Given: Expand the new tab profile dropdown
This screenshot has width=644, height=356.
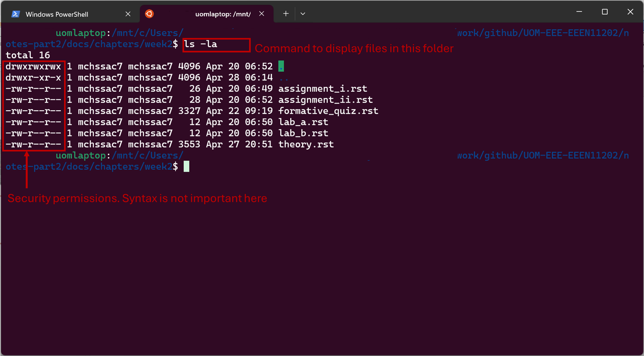Looking at the screenshot, I should point(303,14).
